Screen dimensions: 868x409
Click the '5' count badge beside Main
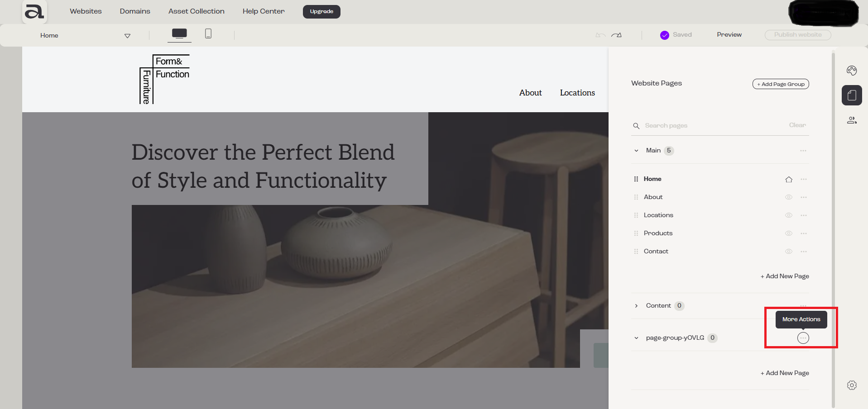(669, 151)
